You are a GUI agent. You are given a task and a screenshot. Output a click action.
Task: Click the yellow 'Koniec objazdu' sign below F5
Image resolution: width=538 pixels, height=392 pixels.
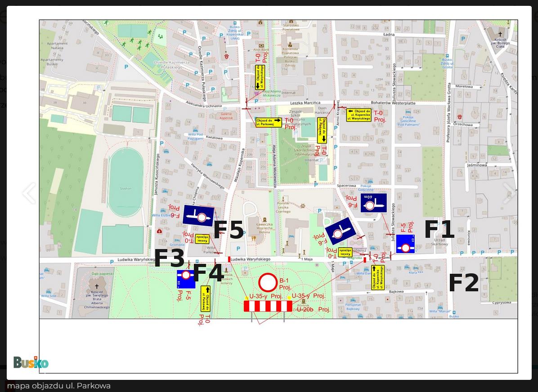[x=202, y=239]
